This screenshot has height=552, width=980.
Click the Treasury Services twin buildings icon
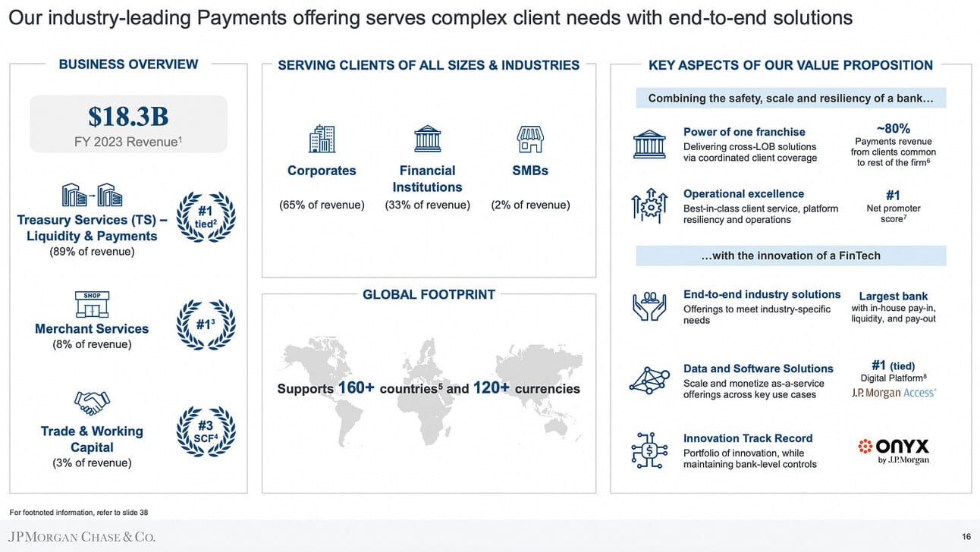click(92, 195)
